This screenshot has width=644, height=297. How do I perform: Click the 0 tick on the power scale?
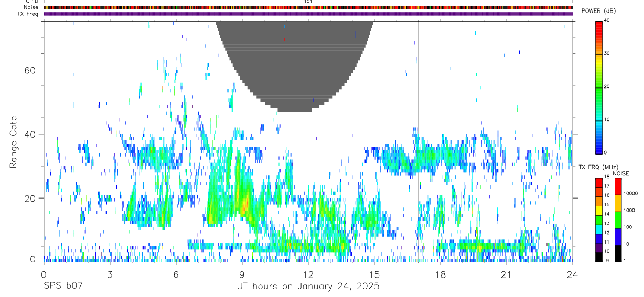click(606, 152)
